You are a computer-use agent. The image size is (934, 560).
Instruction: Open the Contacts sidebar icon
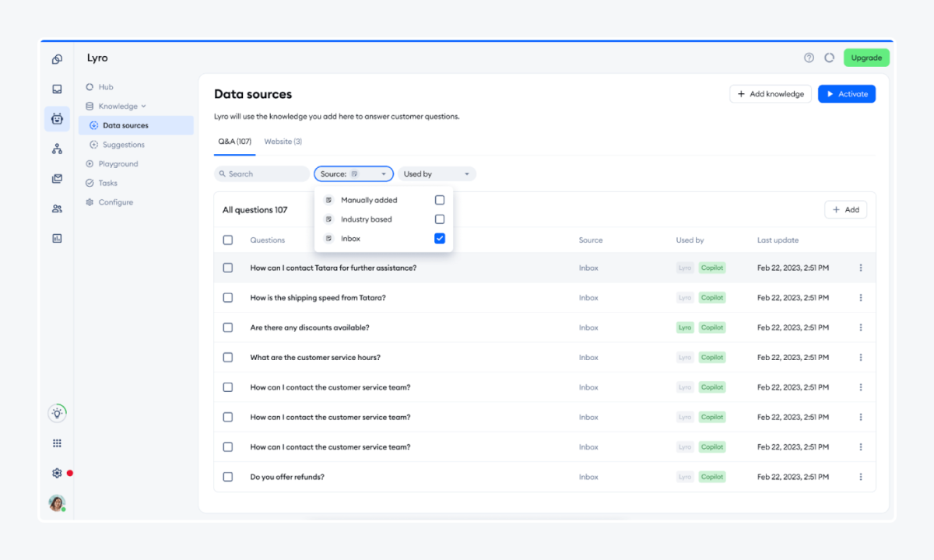(x=57, y=208)
